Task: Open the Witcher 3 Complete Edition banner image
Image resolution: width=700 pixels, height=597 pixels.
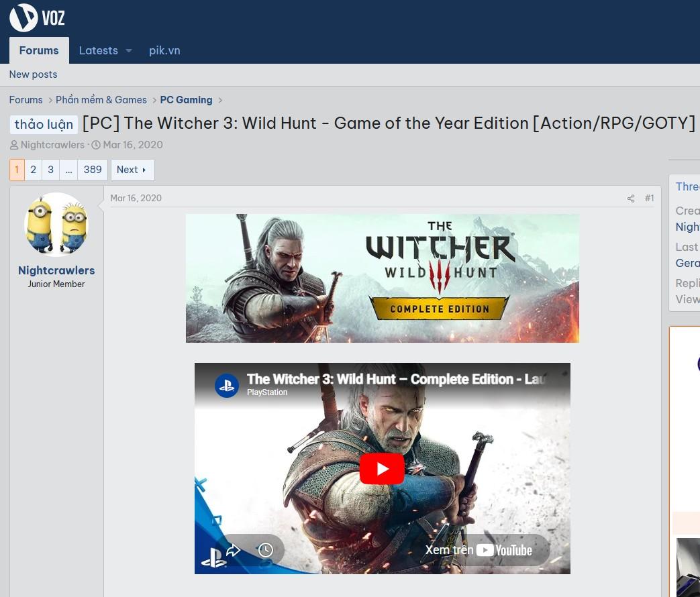Action: point(382,278)
